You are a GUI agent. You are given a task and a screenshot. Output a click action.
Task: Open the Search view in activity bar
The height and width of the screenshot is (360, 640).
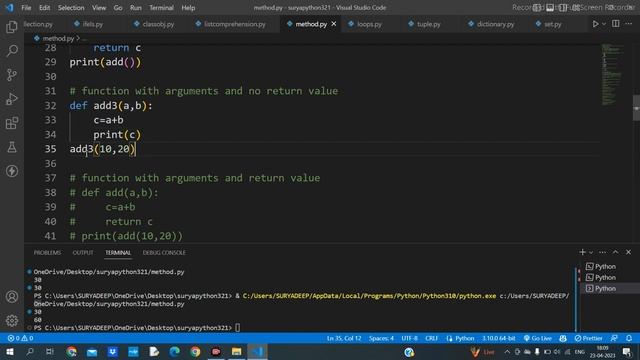[12, 51]
